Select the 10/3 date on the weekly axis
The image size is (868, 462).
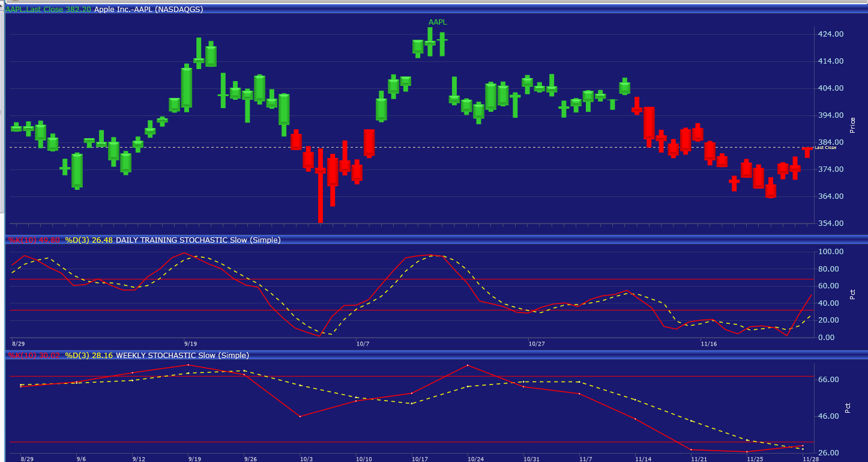point(306,459)
